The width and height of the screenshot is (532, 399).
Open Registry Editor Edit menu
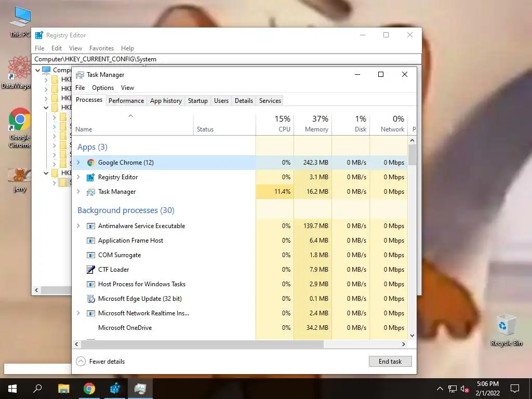pos(57,48)
